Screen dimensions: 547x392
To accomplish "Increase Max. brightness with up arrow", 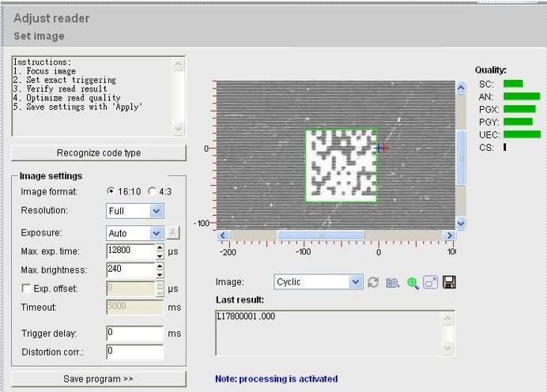I will 160,266.
